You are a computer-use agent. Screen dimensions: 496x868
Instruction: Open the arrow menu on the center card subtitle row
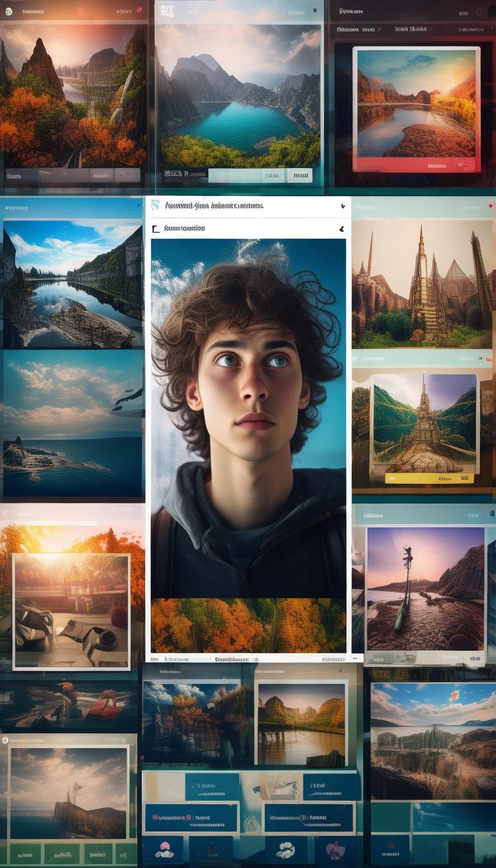pyautogui.click(x=340, y=229)
